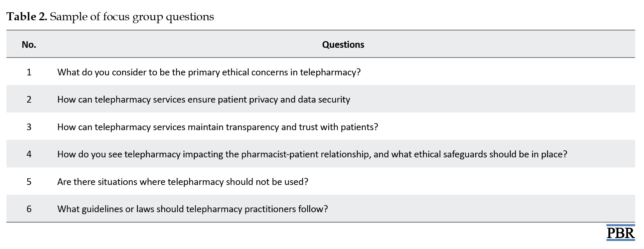Click the PBR logo
The image size is (644, 249).
coord(620,233)
